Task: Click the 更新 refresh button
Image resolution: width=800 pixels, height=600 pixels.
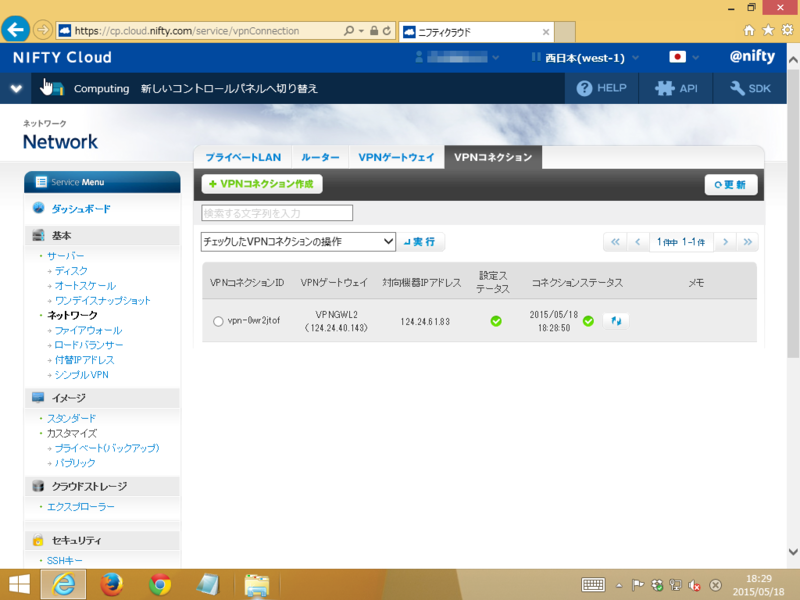Action: 731,185
